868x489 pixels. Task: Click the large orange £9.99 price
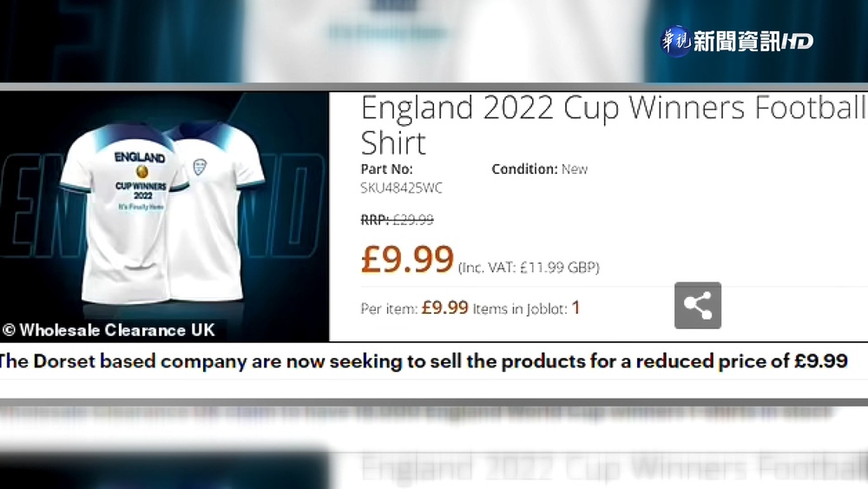coord(407,260)
